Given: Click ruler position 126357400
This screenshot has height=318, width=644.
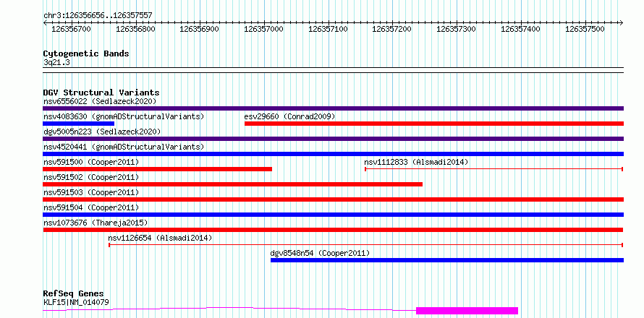Looking at the screenshot, I should (520, 29).
